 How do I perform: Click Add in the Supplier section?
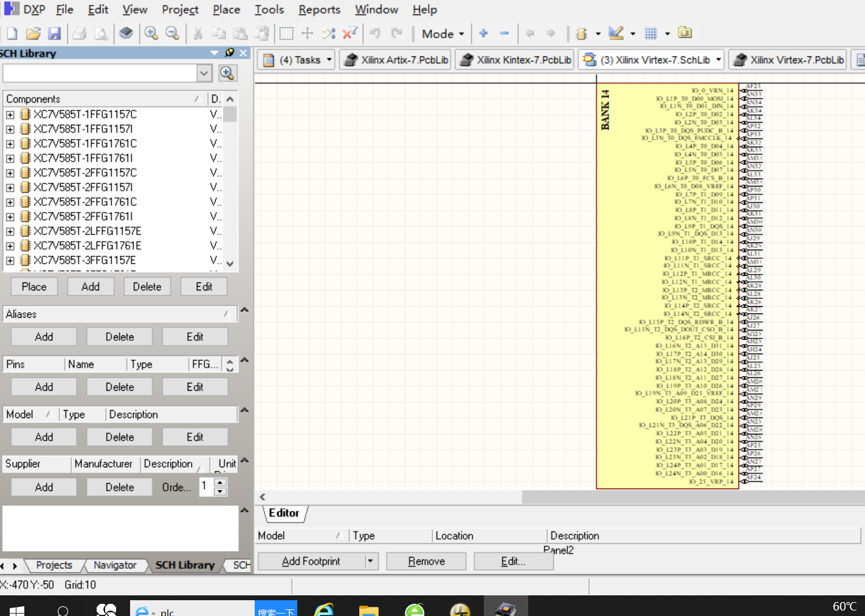[x=44, y=487]
